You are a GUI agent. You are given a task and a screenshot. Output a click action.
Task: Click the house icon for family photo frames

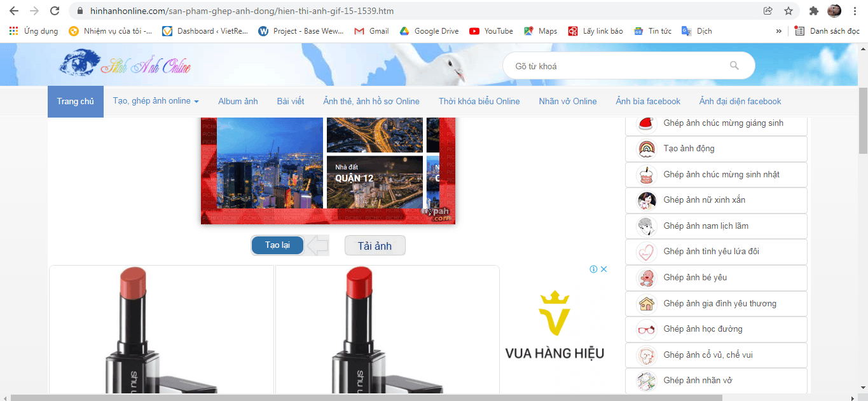point(646,303)
